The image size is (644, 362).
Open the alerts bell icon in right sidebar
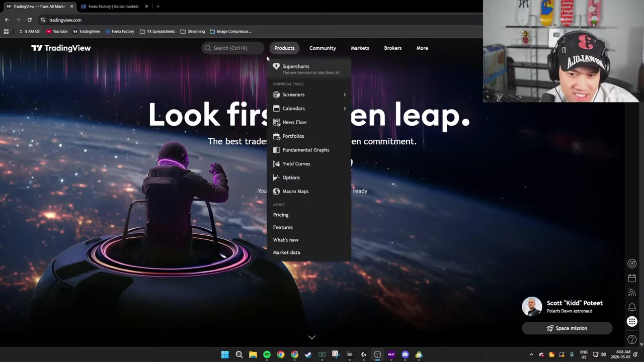tap(632, 307)
